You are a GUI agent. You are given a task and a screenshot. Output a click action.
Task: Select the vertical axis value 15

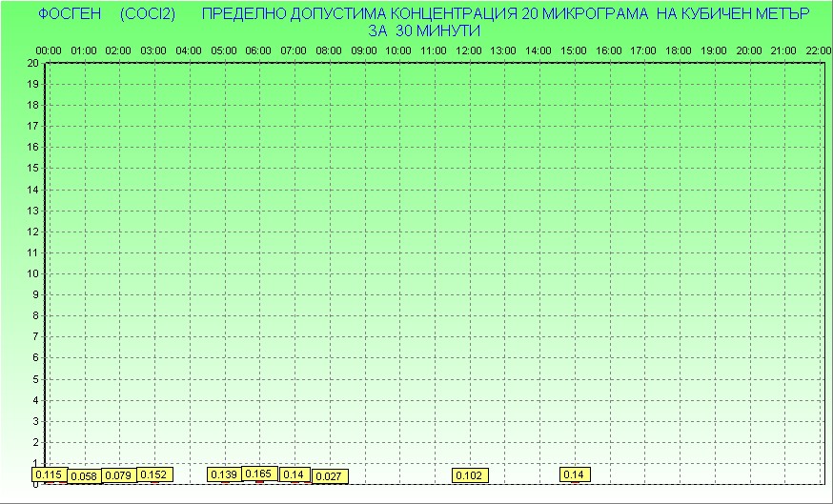[x=33, y=169]
